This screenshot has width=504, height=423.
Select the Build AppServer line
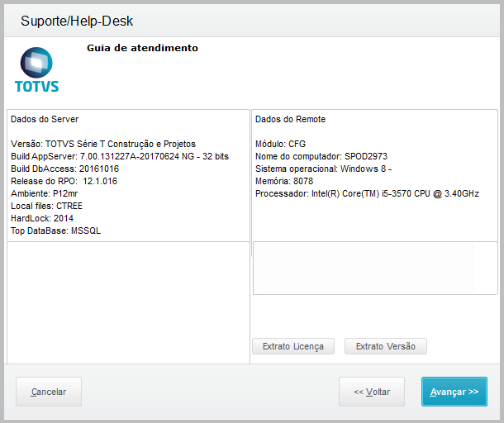pyautogui.click(x=119, y=156)
